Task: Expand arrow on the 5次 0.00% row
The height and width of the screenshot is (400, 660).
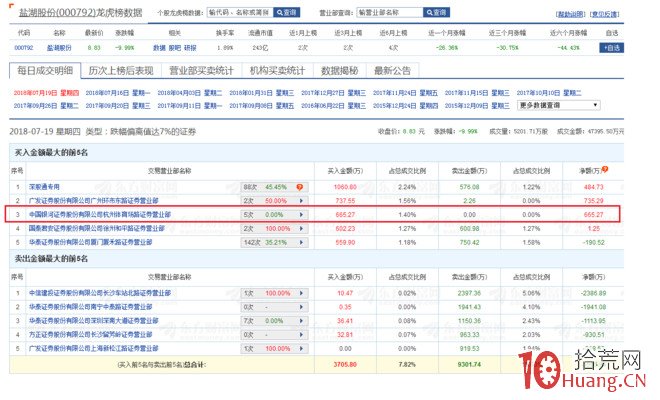Action: coord(301,215)
